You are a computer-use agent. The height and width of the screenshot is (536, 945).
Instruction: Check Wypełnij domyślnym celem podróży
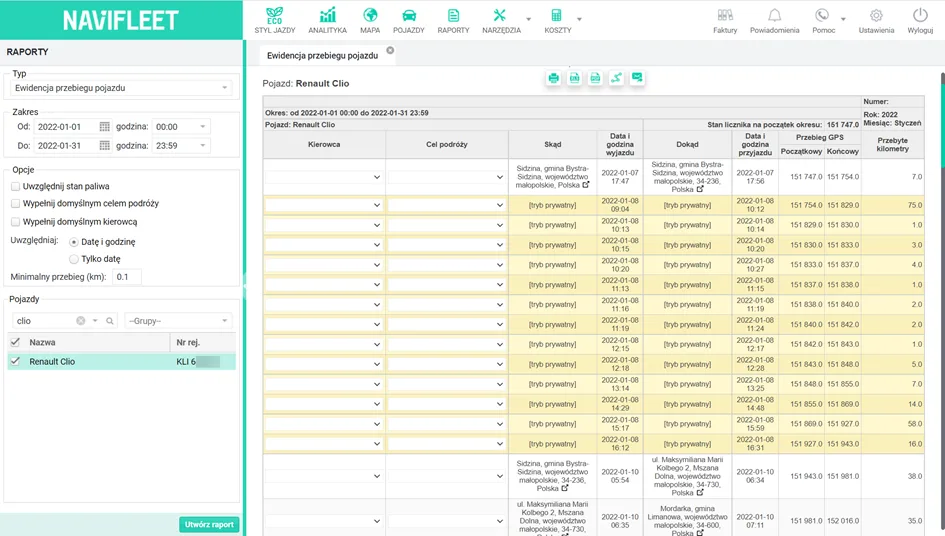click(16, 204)
